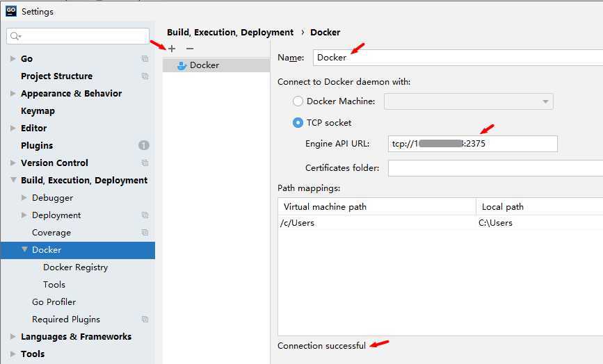Select the TCP socket radio button
The width and height of the screenshot is (603, 364).
point(298,123)
